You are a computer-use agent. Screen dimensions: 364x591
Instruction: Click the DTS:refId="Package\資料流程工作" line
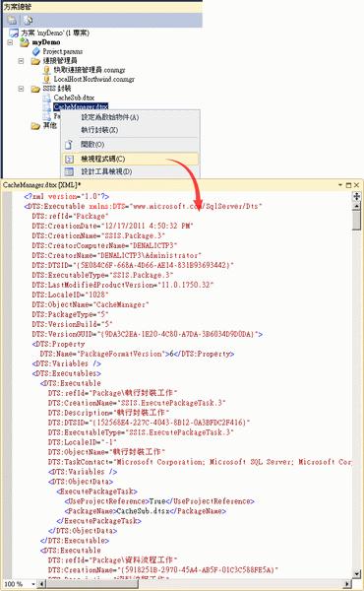point(112,559)
